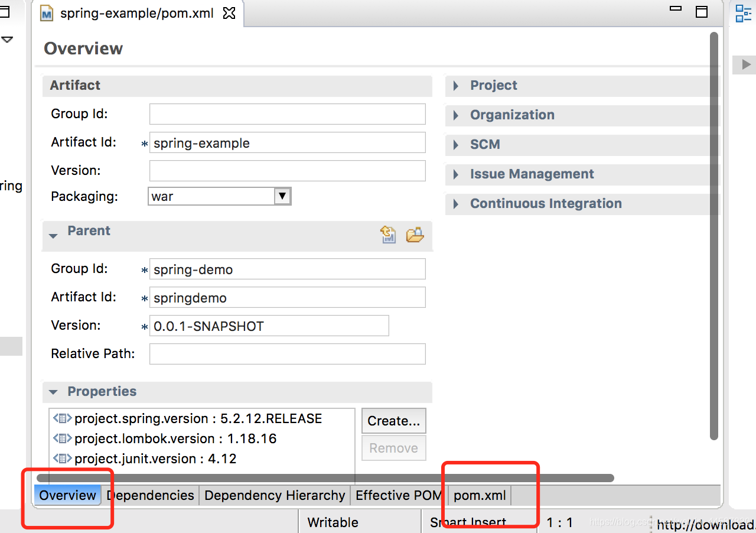Click the Relative Path field
Viewport: 756px width, 533px height.
click(x=288, y=354)
